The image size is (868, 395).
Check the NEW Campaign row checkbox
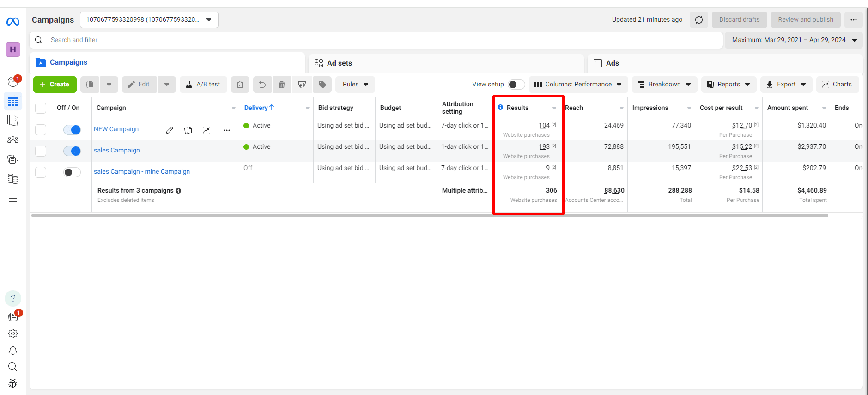41,130
